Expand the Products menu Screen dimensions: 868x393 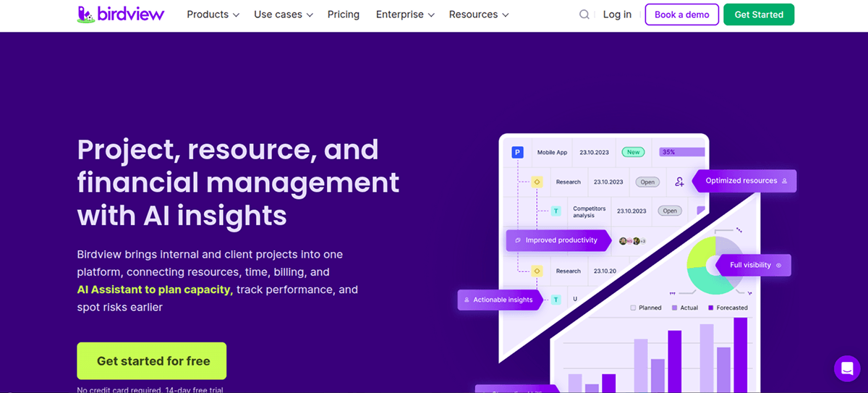pos(213,14)
